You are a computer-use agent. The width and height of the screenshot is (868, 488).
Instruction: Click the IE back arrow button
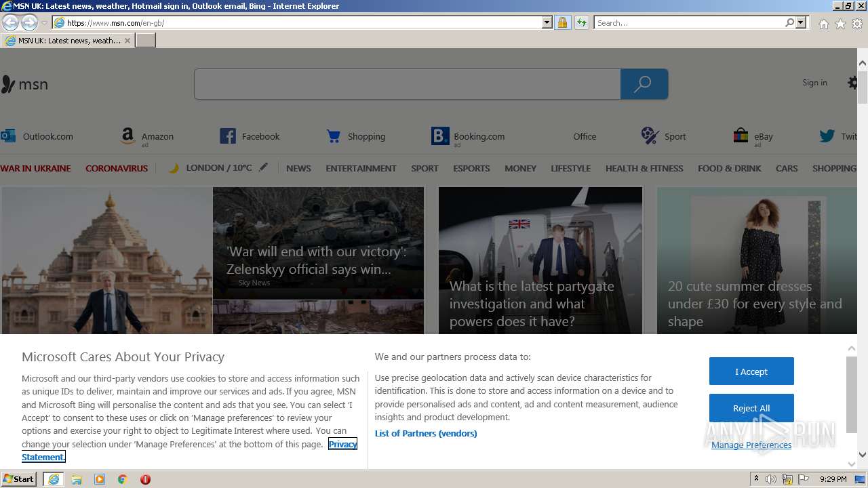[x=10, y=22]
